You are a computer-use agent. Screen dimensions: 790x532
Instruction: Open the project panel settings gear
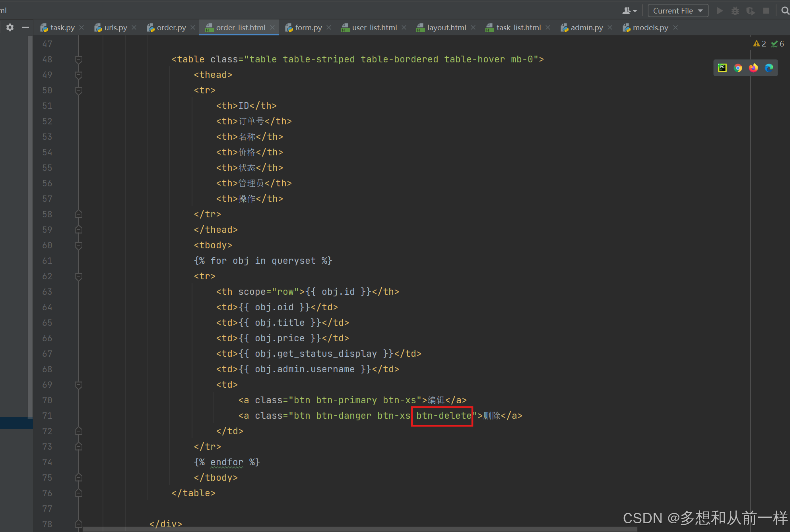[x=10, y=27]
